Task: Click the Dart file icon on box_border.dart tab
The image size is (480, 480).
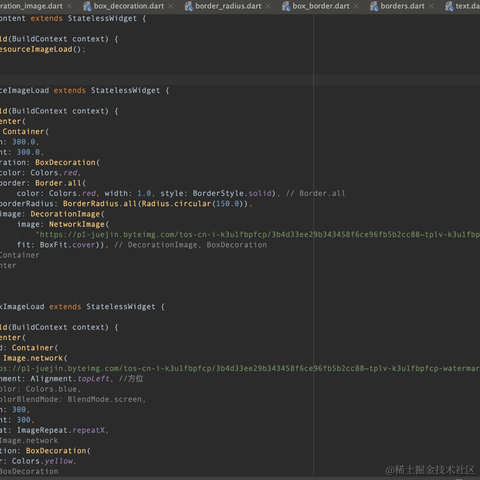Action: coord(286,6)
